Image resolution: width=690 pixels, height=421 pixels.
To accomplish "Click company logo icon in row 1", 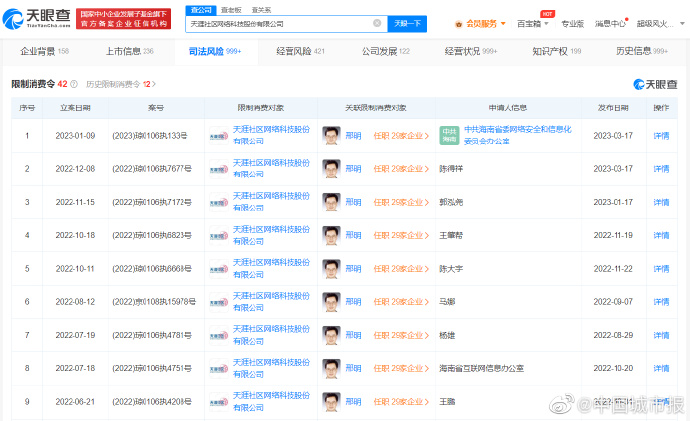I will tap(219, 136).
